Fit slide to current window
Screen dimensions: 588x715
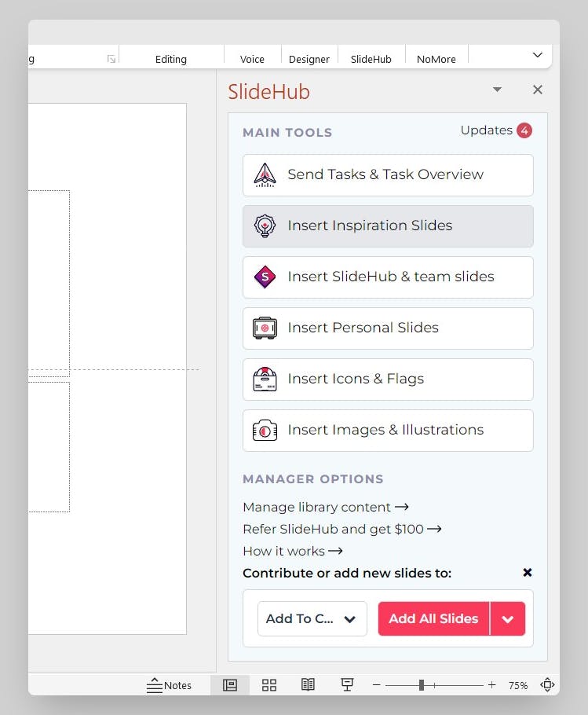click(x=547, y=684)
